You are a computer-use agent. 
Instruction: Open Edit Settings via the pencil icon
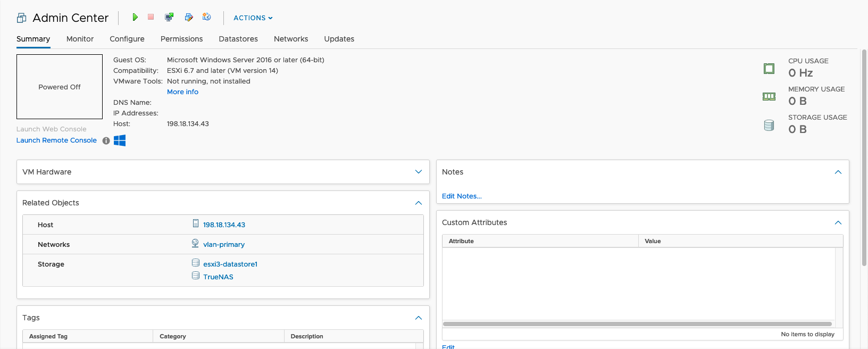[189, 18]
